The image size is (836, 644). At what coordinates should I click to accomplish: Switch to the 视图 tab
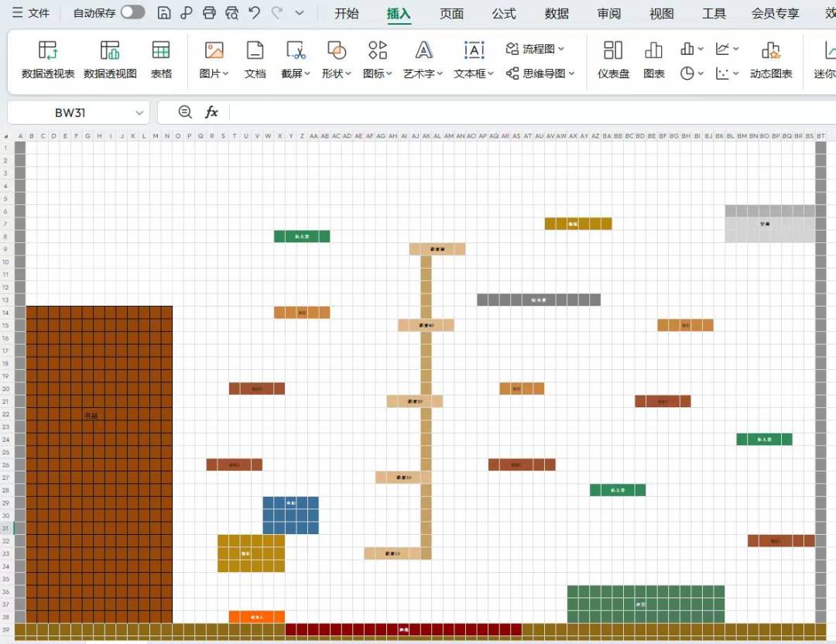[662, 13]
